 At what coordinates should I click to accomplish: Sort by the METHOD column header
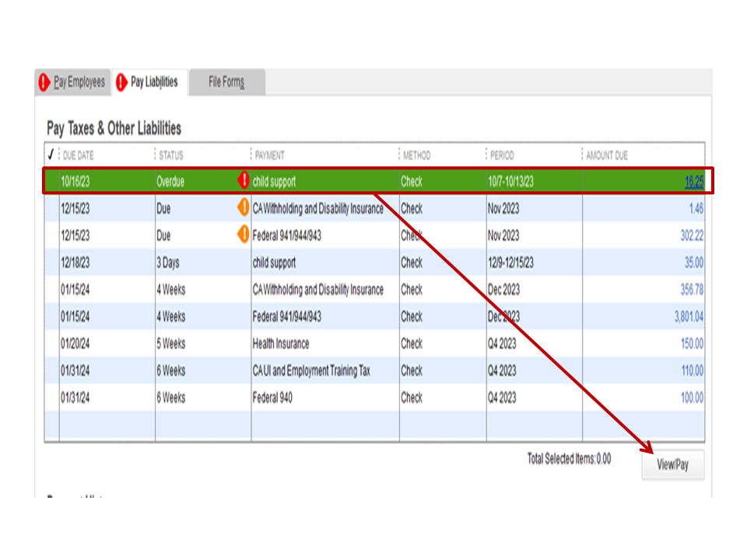[x=417, y=156]
